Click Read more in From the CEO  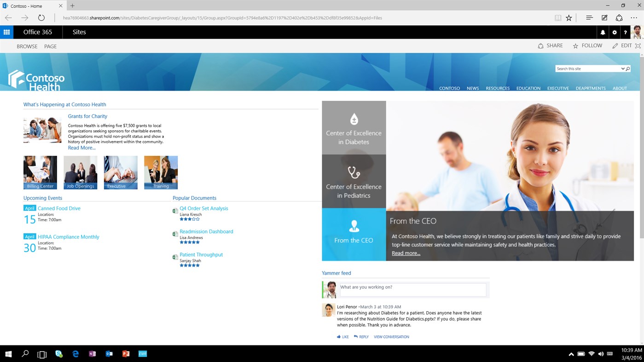406,253
